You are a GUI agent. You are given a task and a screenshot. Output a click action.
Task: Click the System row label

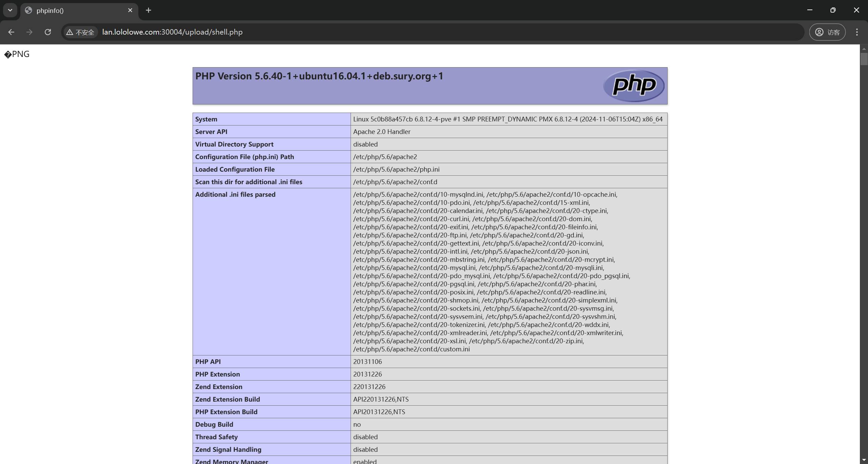206,119
